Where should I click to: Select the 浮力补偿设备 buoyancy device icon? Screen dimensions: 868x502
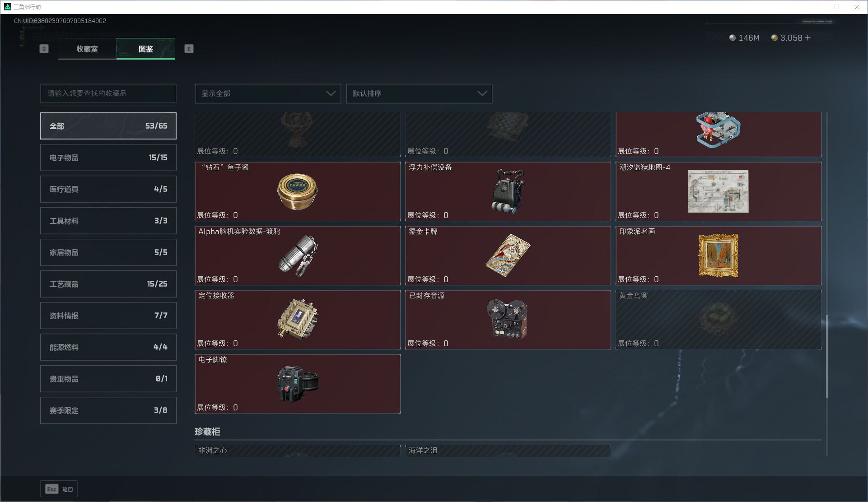pyautogui.click(x=508, y=191)
